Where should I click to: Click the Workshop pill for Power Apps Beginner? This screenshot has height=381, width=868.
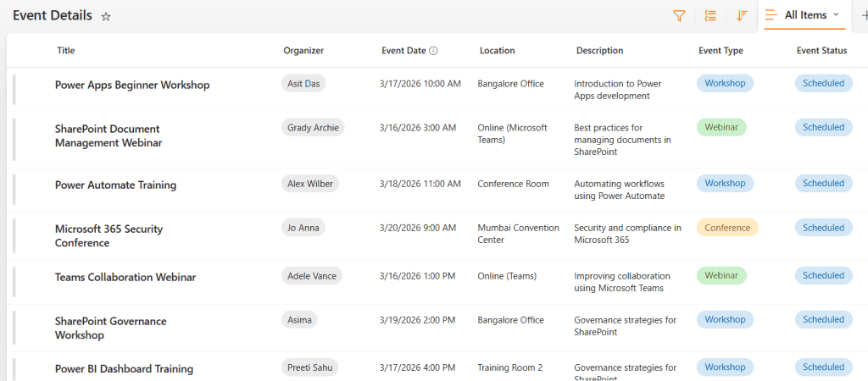(x=726, y=84)
